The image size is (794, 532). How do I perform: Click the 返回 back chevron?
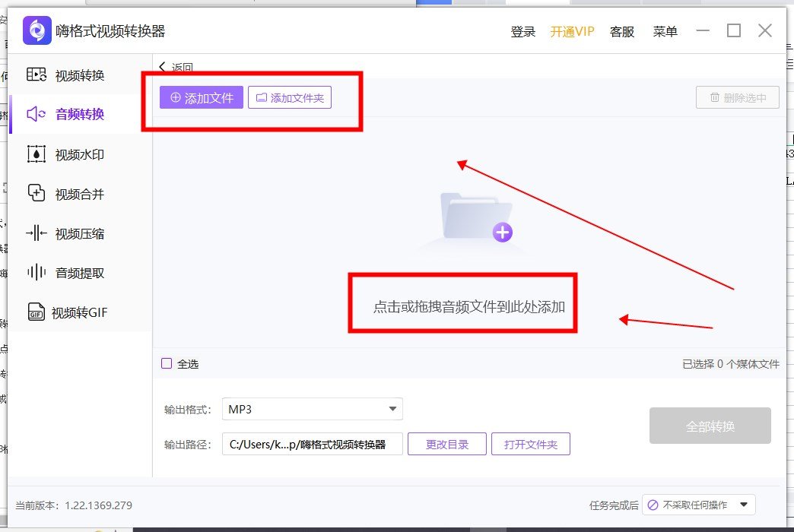coord(163,67)
